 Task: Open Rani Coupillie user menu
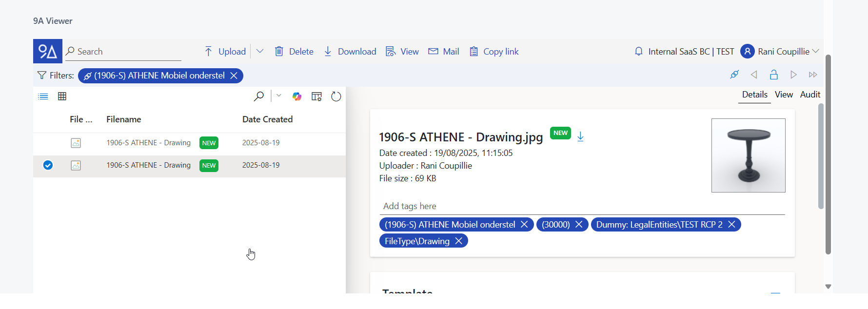click(780, 52)
